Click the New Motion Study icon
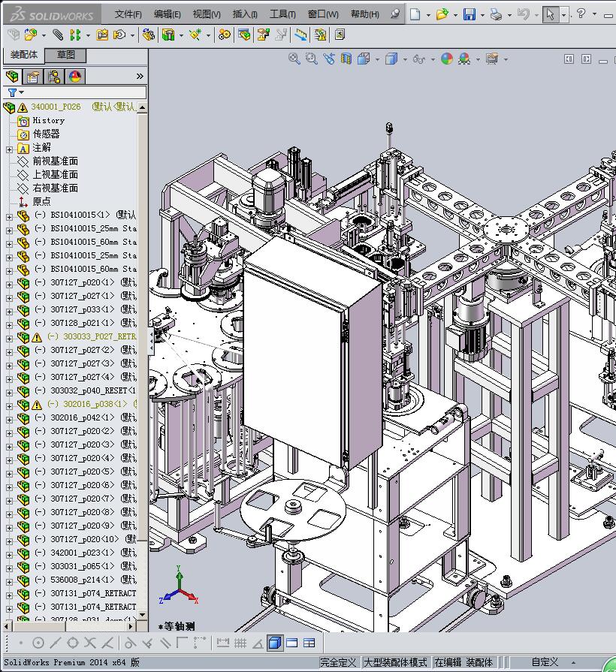616x672 pixels. [224, 35]
